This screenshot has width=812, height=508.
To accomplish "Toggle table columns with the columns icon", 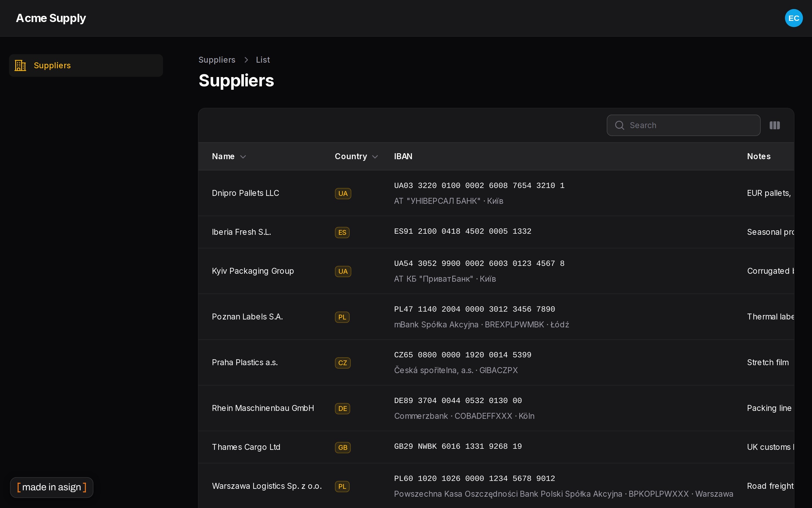I will [x=775, y=125].
